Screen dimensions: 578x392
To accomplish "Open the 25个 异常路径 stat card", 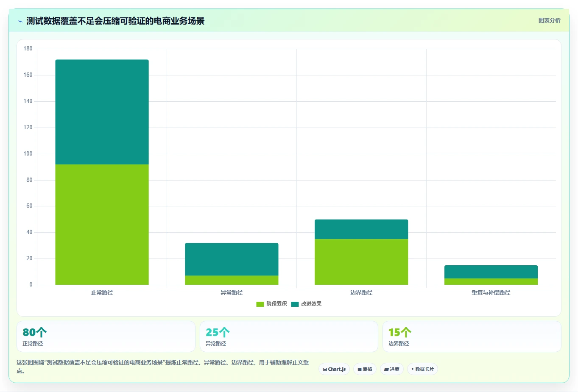I will [x=289, y=336].
